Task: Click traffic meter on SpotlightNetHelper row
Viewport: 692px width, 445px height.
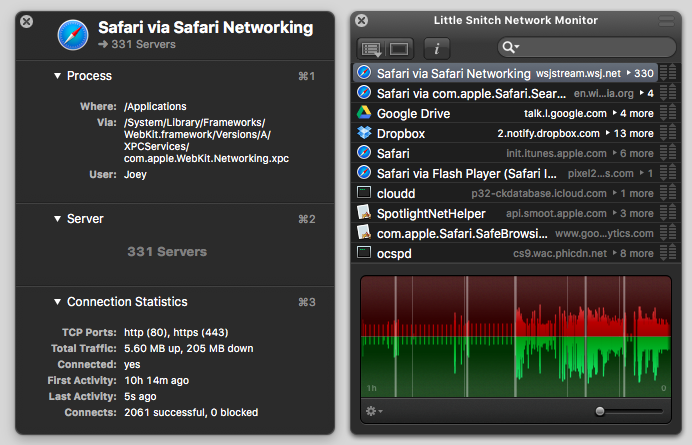Action: tap(668, 212)
